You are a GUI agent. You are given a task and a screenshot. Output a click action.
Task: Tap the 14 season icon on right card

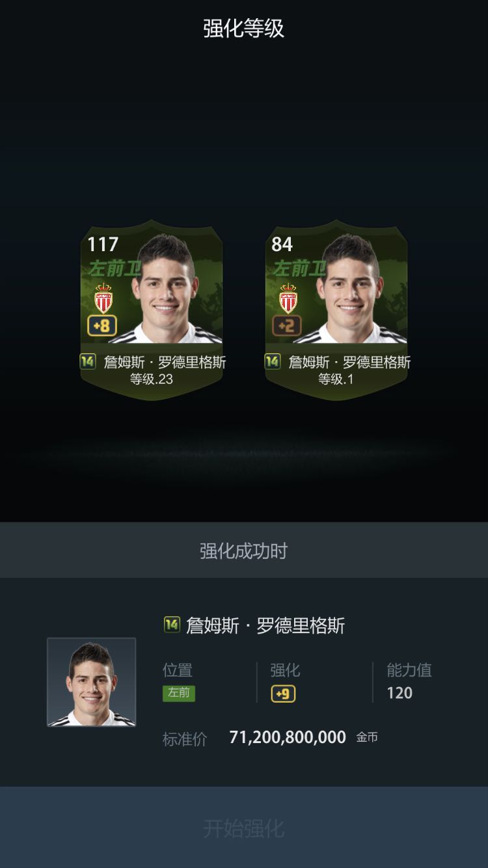point(273,361)
